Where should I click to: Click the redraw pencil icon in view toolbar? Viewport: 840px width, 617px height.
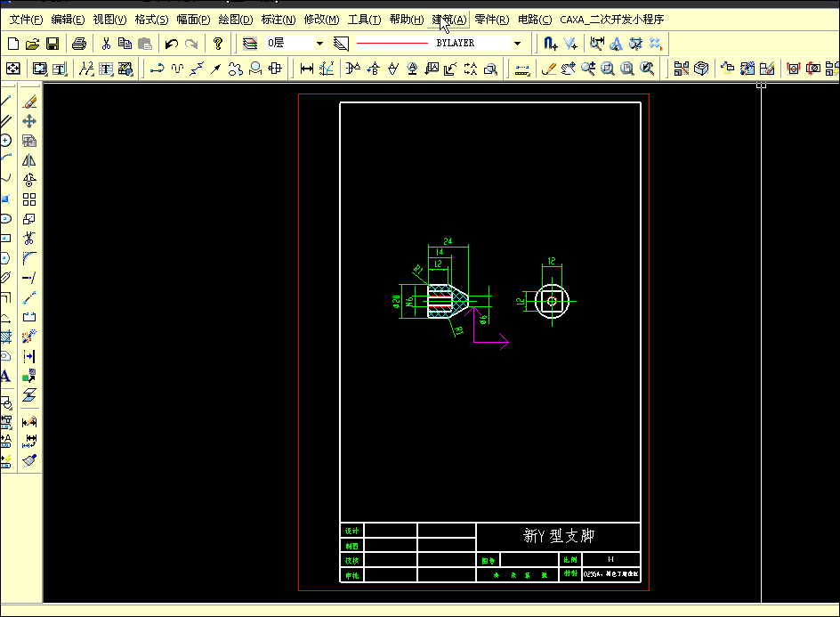pos(548,69)
